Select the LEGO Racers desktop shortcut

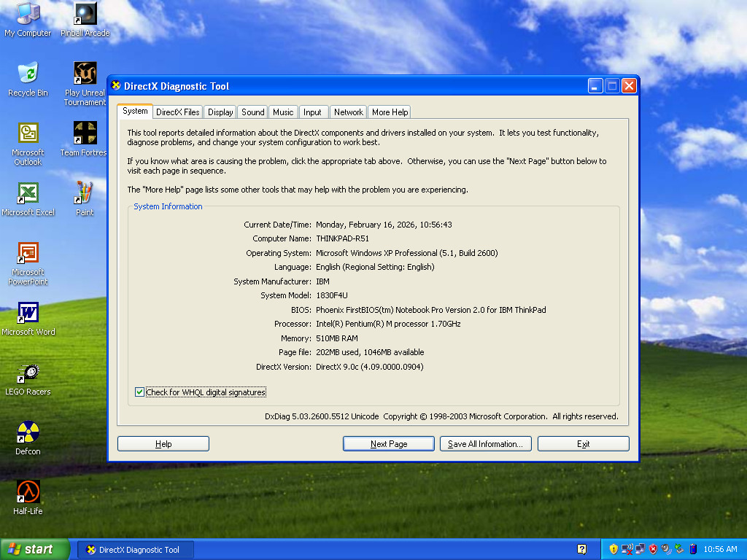(x=28, y=378)
